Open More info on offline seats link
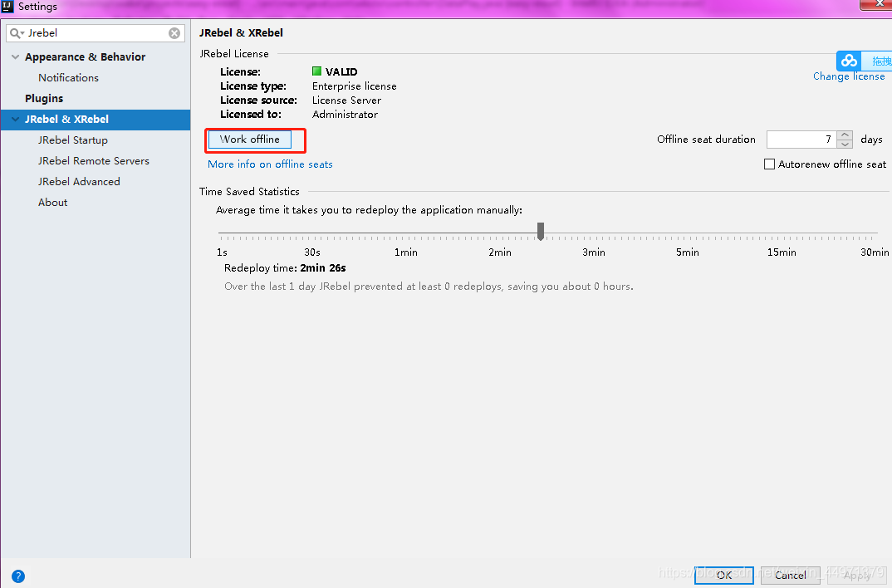 (x=270, y=164)
